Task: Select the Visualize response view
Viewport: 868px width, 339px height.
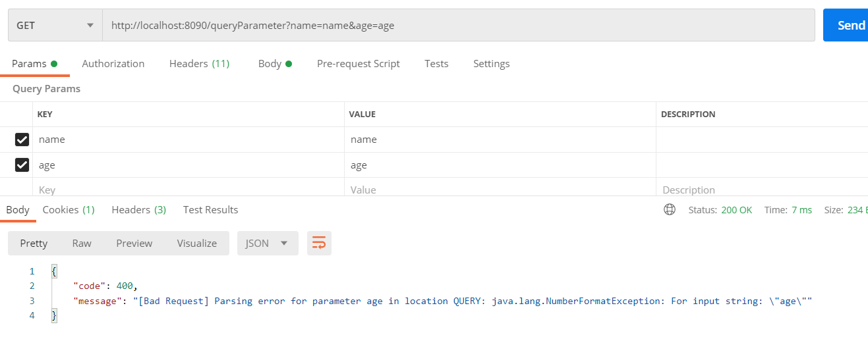Action: (x=197, y=243)
